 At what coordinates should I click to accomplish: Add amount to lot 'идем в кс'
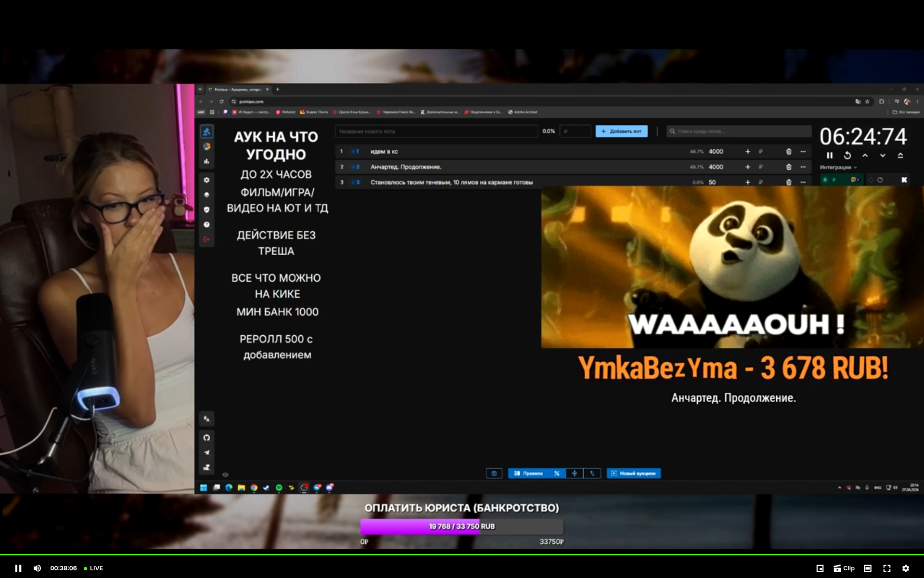747,151
